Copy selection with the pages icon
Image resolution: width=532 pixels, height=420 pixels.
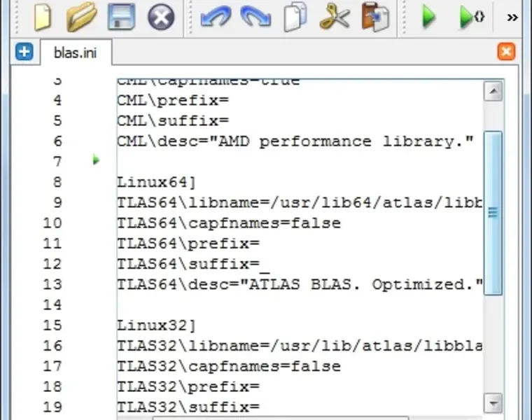295,17
